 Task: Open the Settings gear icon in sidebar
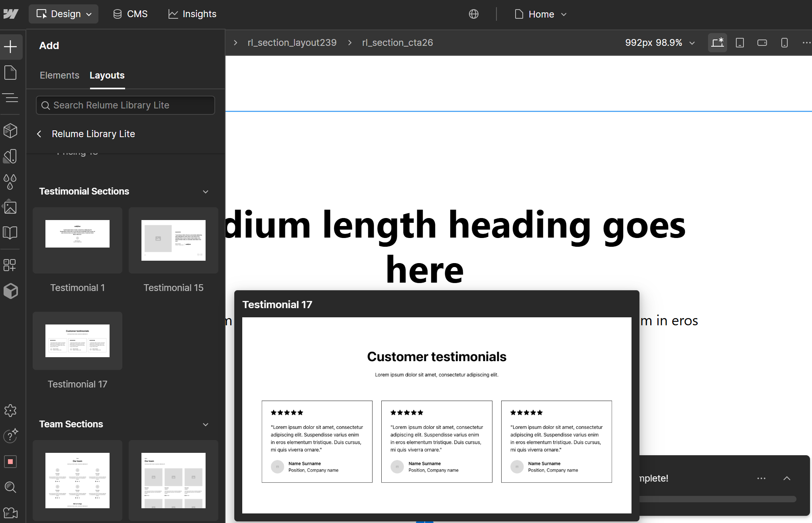10,410
